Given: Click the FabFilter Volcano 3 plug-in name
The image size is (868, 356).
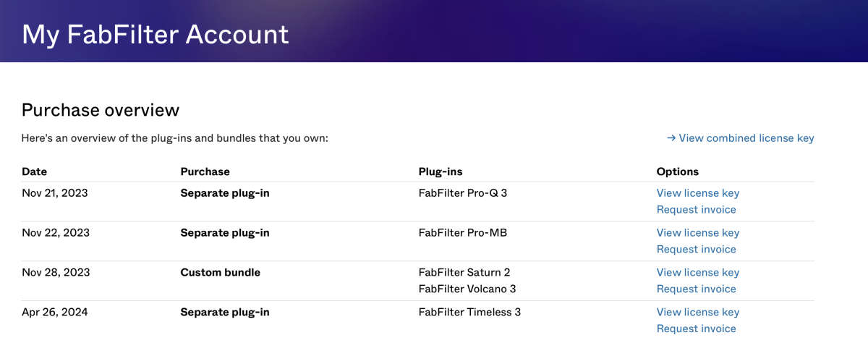Looking at the screenshot, I should click(467, 289).
